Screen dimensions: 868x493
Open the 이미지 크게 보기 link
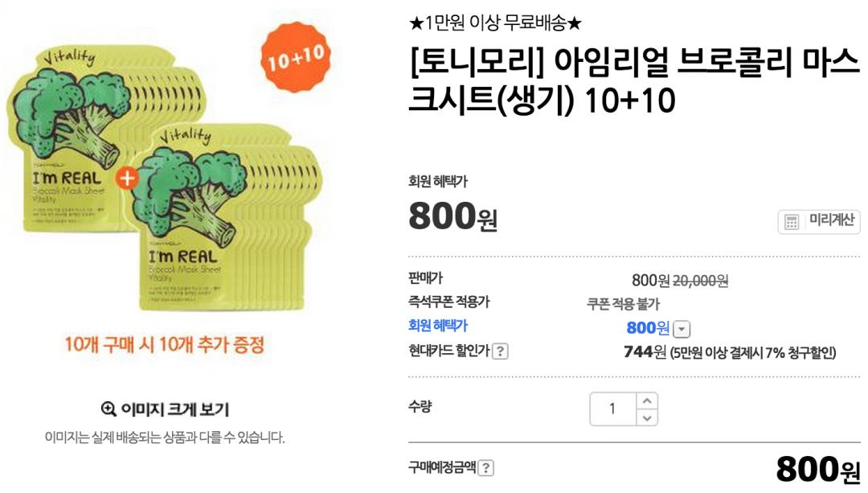[174, 409]
